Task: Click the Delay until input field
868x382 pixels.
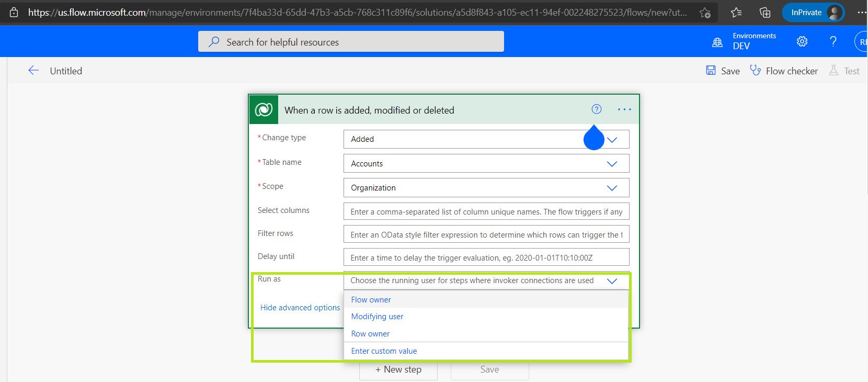Action: (486, 257)
